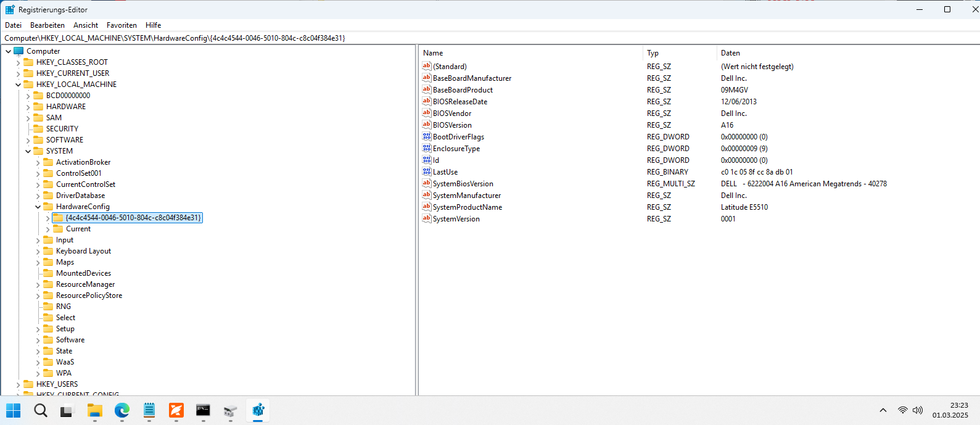Click the string icon of BaseBoardProduct

click(427, 89)
